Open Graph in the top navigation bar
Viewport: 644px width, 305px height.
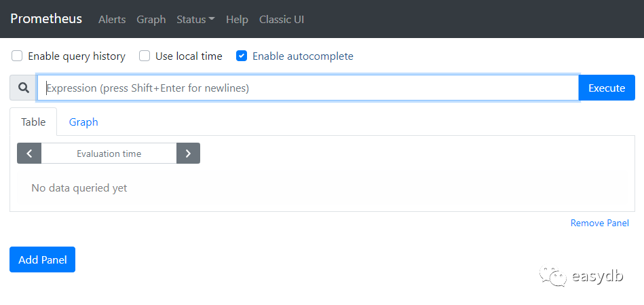point(151,20)
